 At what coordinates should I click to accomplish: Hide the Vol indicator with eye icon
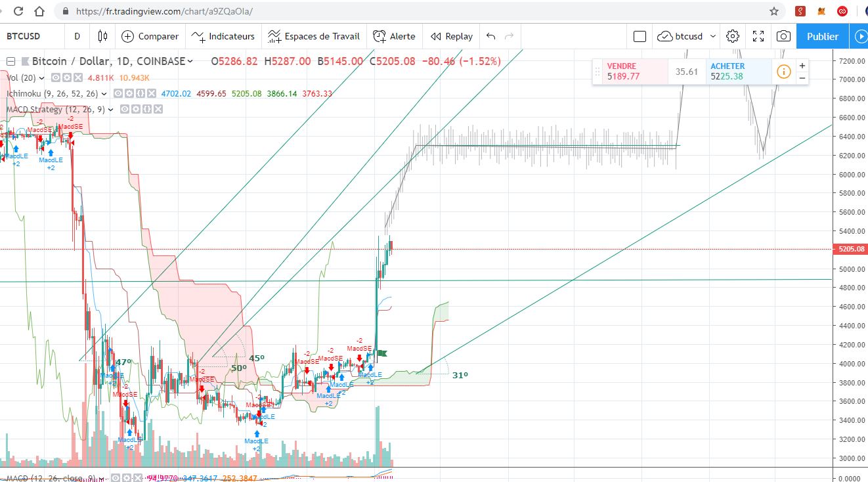56,77
